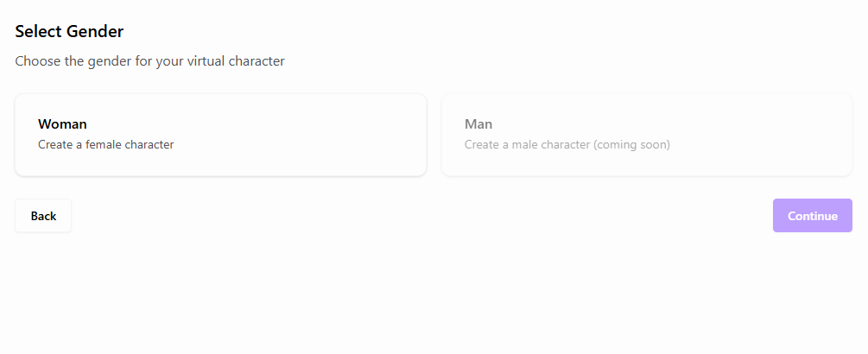The image size is (868, 354).
Task: Choose female as the character gender
Action: 220,135
